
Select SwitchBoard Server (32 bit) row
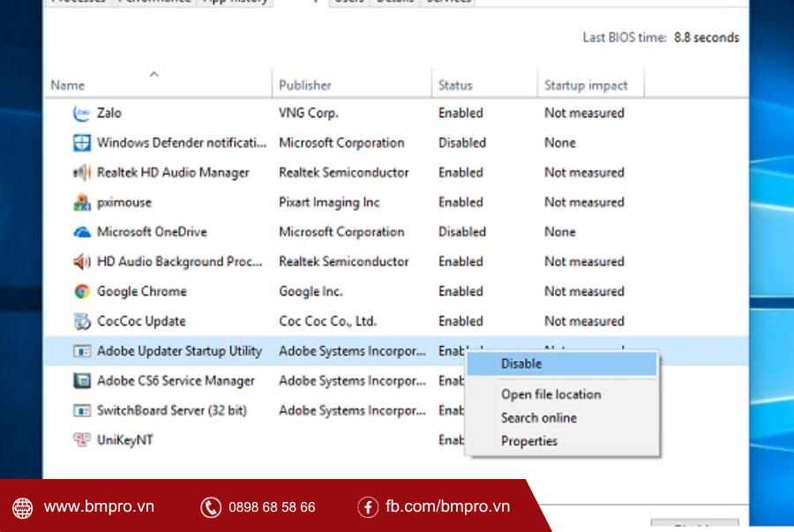(x=396, y=410)
